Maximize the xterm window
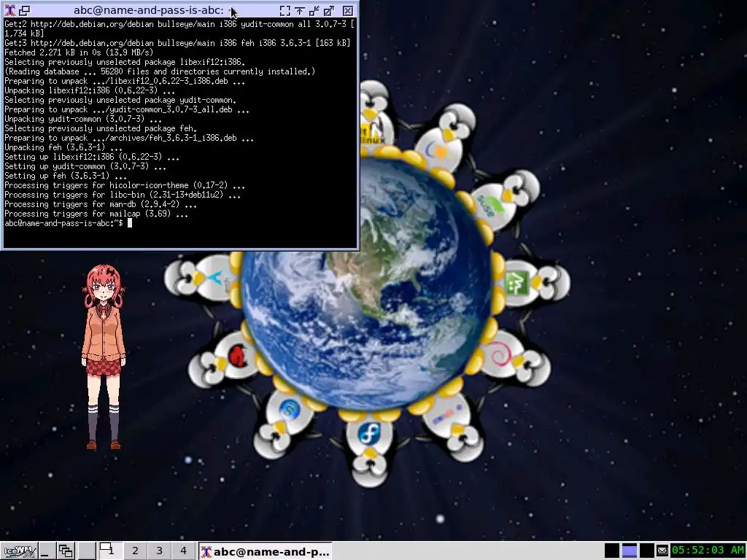 point(329,10)
